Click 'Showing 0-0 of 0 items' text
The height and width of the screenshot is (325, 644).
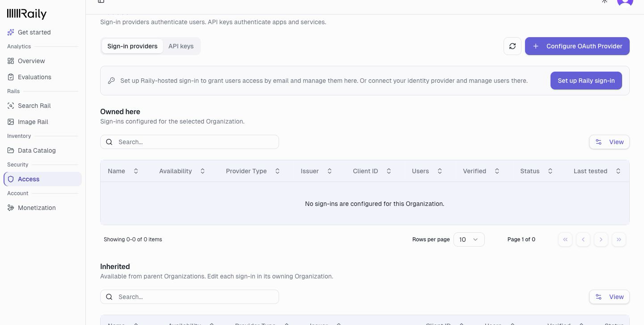click(133, 239)
